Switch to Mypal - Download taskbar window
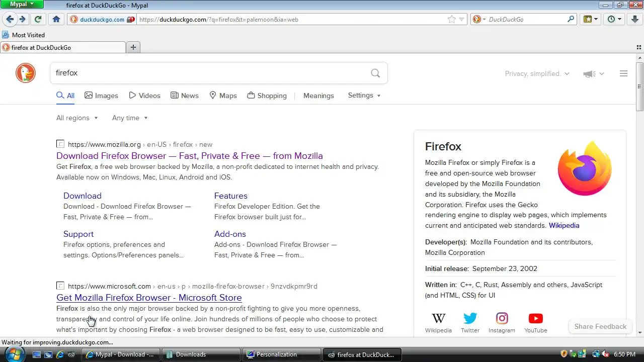 click(x=121, y=354)
